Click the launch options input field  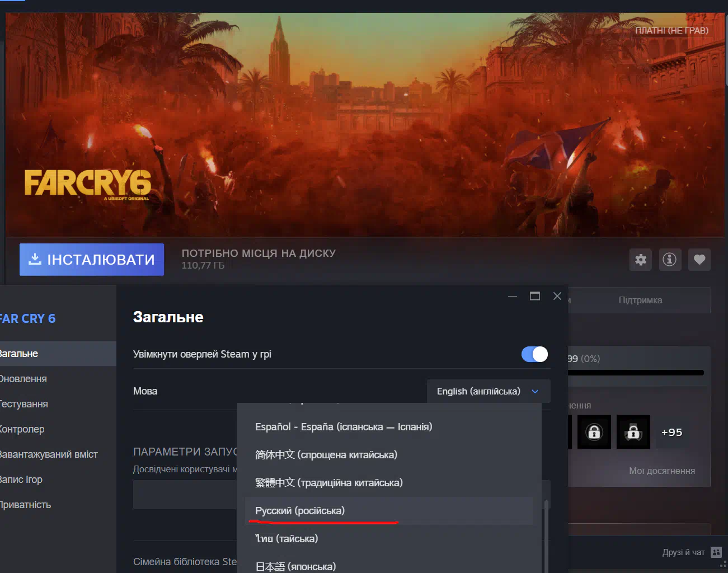pos(185,495)
